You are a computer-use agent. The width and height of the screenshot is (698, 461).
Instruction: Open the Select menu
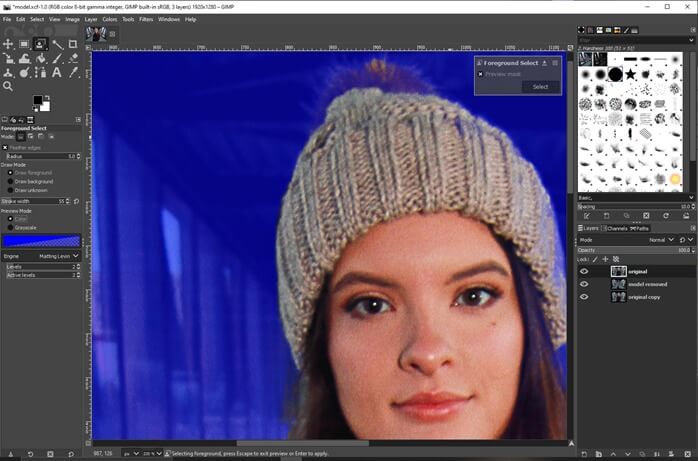pyautogui.click(x=37, y=19)
